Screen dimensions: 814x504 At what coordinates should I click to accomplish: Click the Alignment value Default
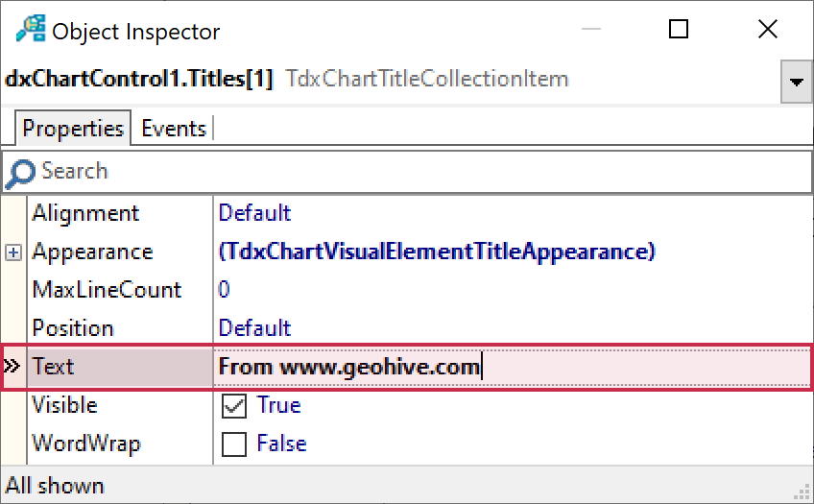point(254,213)
